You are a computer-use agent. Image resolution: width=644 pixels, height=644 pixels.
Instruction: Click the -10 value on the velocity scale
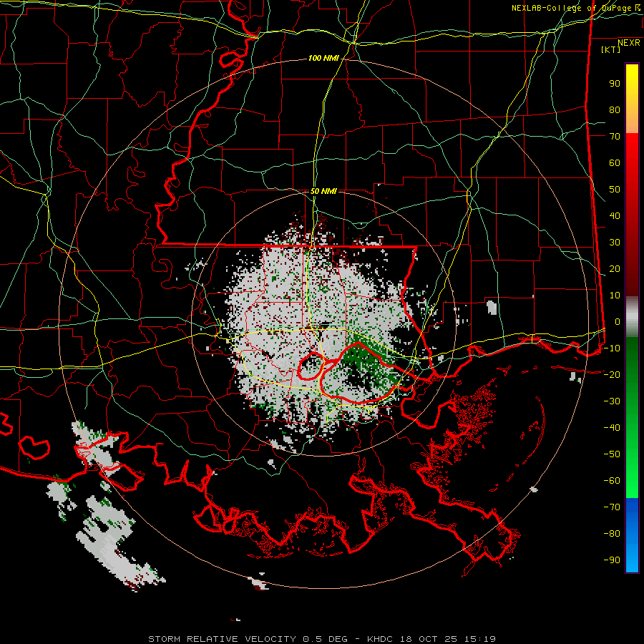point(612,348)
